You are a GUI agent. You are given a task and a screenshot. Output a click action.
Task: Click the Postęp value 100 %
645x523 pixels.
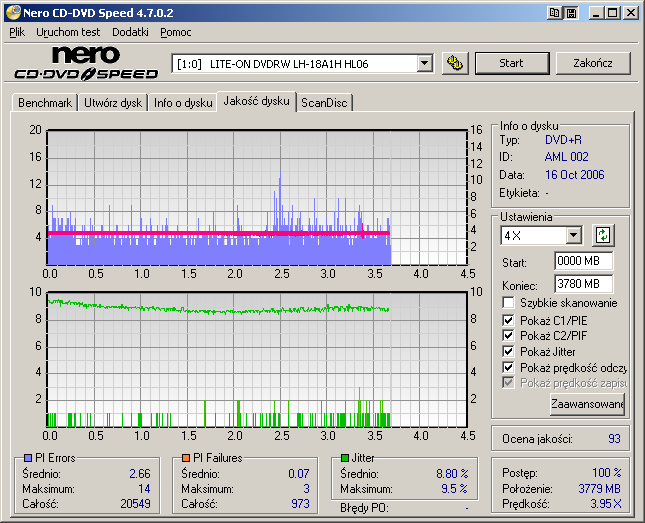click(x=607, y=472)
